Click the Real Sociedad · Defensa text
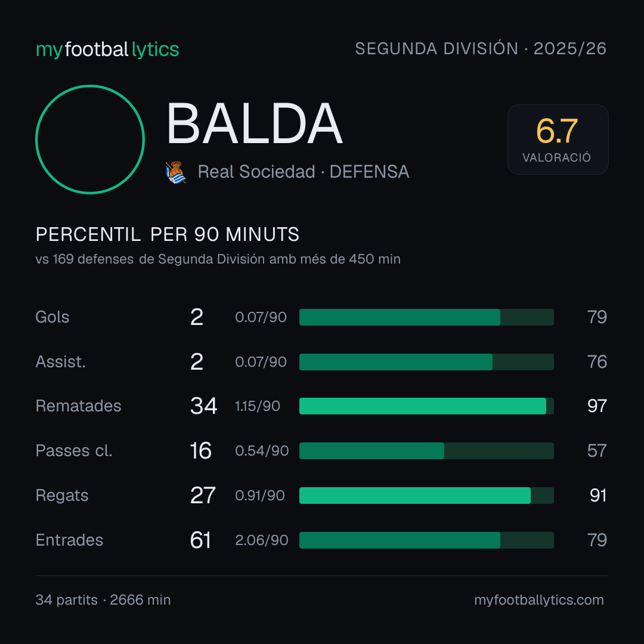Image resolution: width=644 pixels, height=644 pixels. 304,172
